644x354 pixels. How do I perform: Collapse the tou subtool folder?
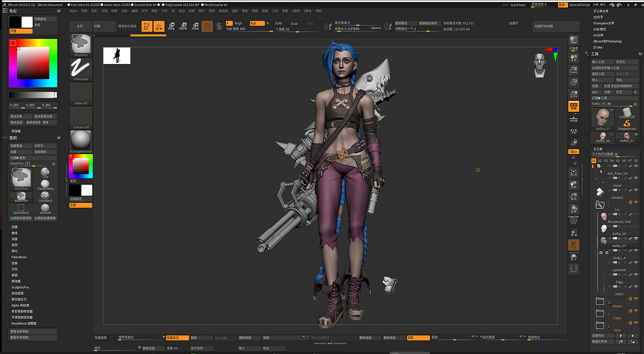600,205
